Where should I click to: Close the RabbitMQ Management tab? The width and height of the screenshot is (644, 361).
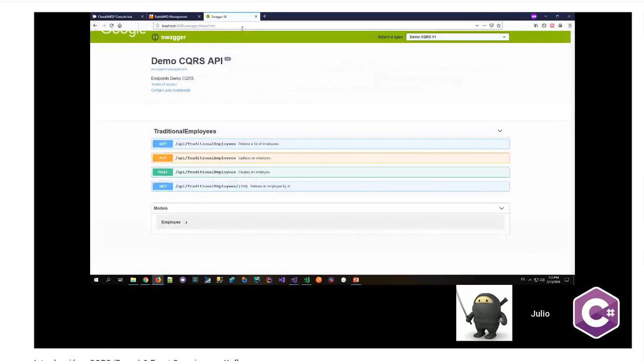pos(199,17)
